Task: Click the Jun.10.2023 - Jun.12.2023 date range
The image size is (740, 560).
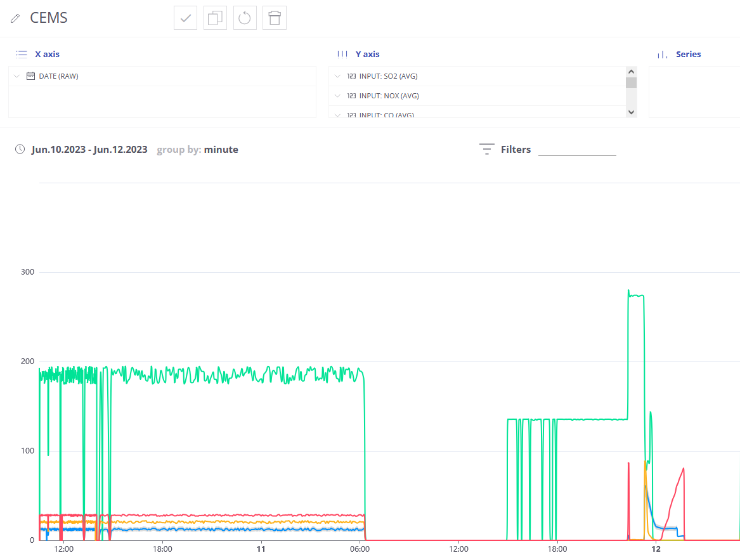Action: (91, 149)
